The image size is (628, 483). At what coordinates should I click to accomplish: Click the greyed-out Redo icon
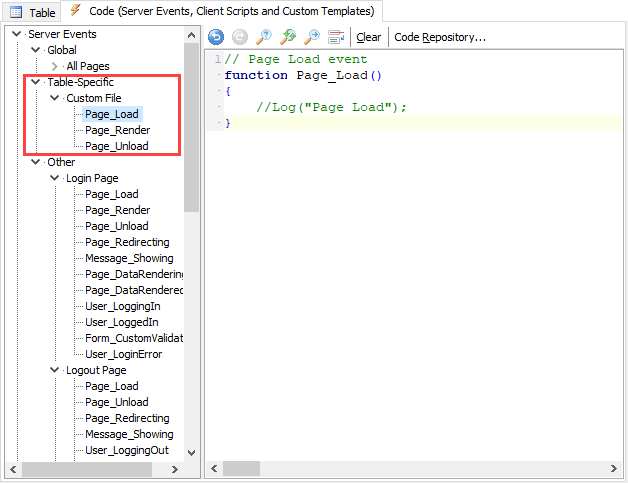click(240, 37)
